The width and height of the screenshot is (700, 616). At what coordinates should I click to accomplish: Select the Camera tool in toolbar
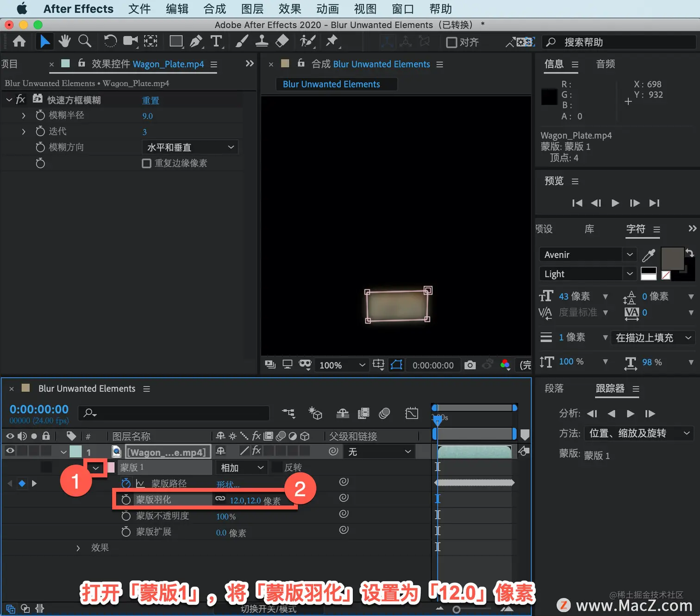pyautogui.click(x=131, y=41)
